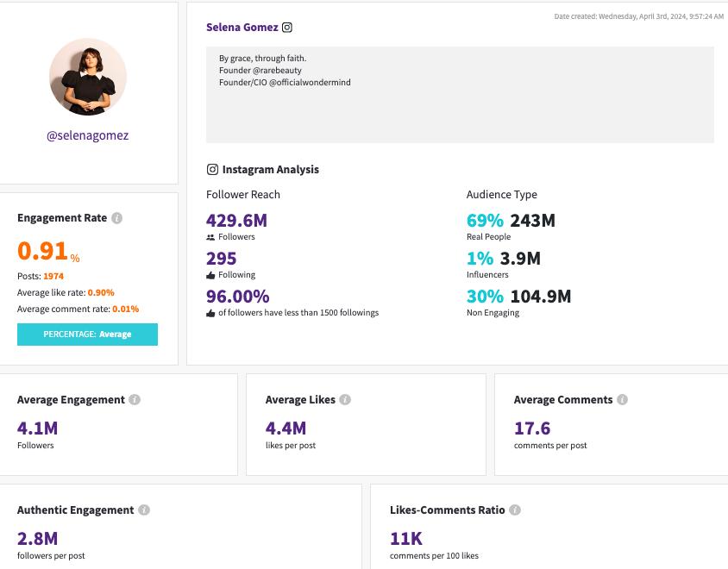The width and height of the screenshot is (728, 569).
Task: Click the bio text box
Action: tap(460, 95)
